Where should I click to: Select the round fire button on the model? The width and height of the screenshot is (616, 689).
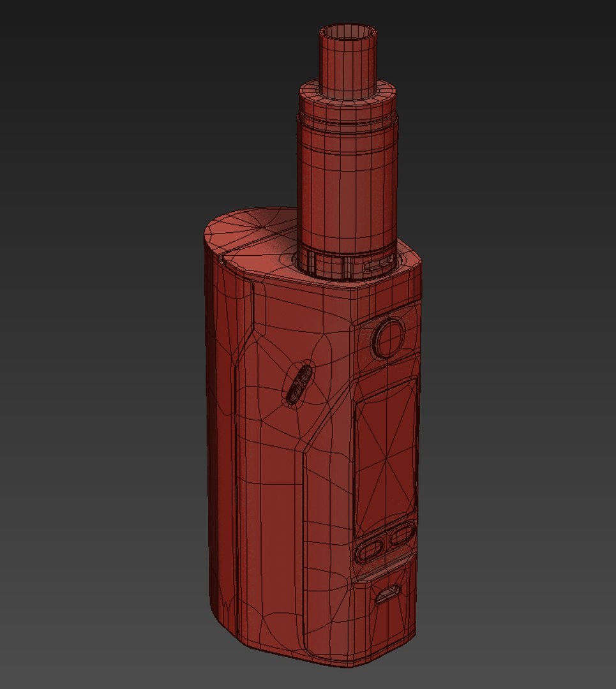point(388,337)
